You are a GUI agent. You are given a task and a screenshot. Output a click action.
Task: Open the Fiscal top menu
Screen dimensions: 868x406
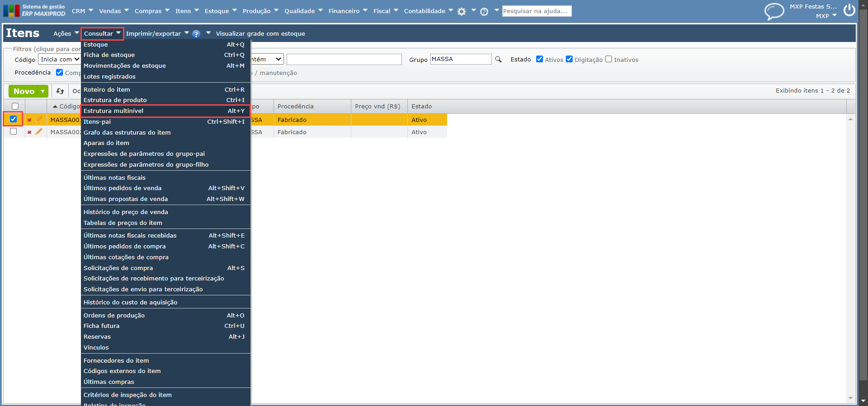coord(386,11)
